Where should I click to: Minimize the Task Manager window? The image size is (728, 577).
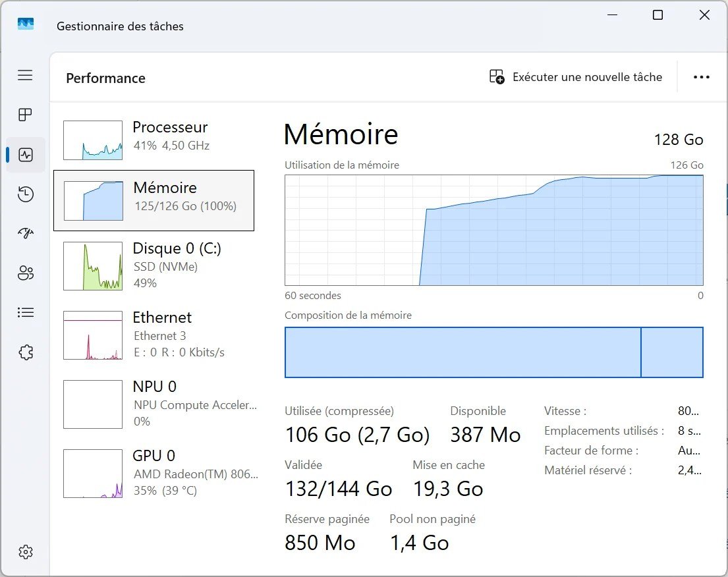[x=613, y=15]
